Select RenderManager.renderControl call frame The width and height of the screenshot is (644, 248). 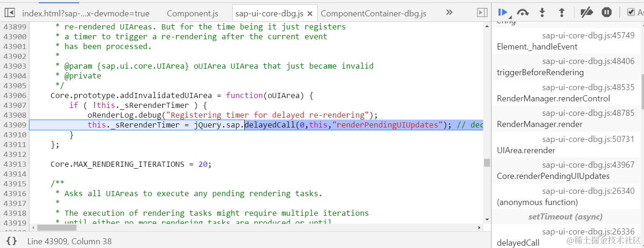[554, 99]
